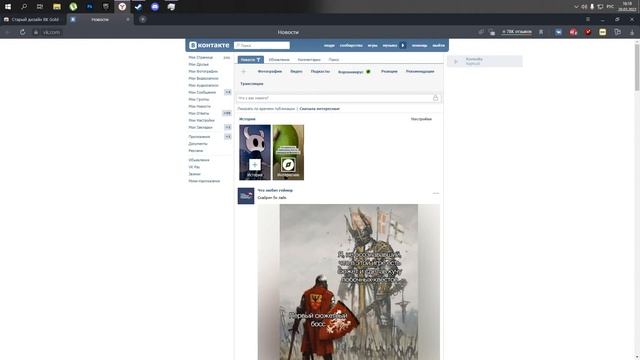Open Мои Аудиозаписи in sidebar
Screen dimensions: 640x360
(203, 85)
